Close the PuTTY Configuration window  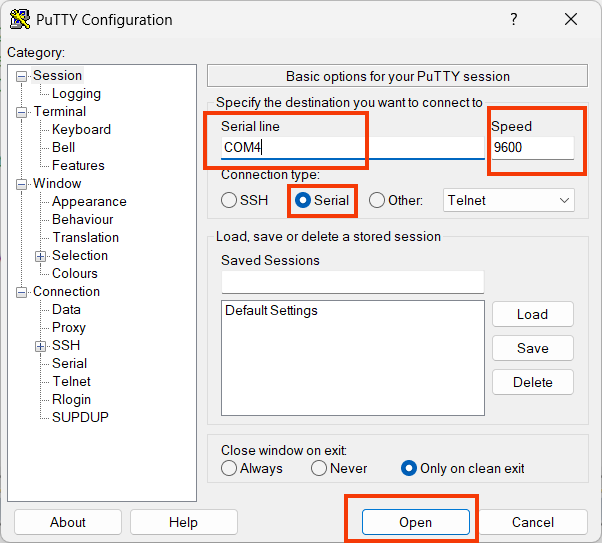click(x=571, y=19)
